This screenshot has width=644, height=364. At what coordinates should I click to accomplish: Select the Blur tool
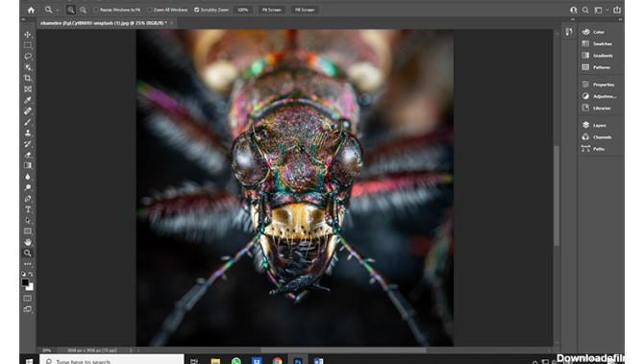click(x=28, y=177)
